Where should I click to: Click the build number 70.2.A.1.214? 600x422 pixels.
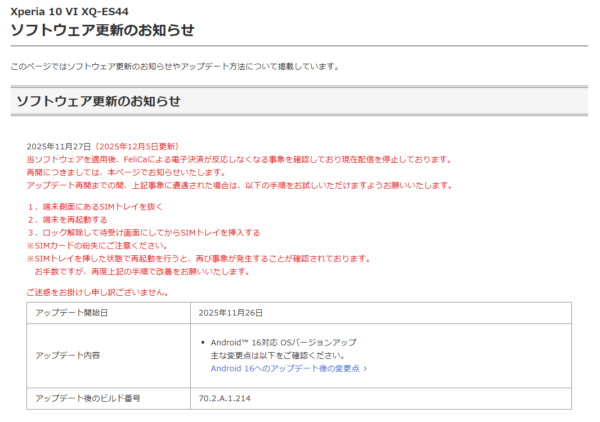(225, 398)
